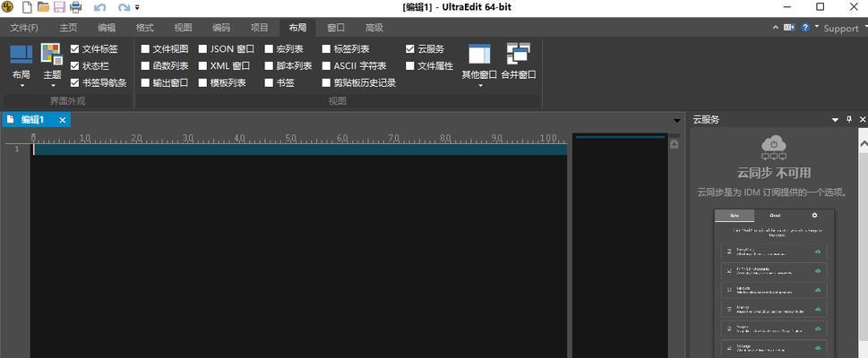Switch to the 编辑 ribbon tab
Viewport: 868px width, 358px height.
point(107,28)
